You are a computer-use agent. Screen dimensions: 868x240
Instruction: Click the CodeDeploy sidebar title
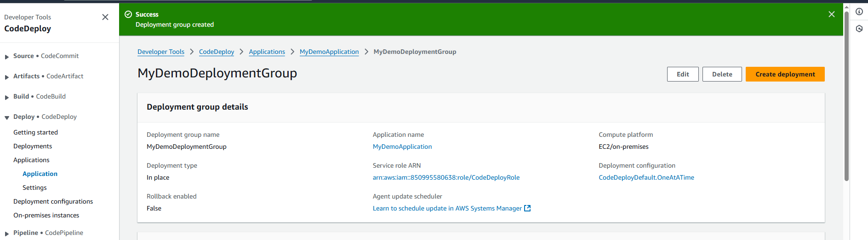[28, 29]
